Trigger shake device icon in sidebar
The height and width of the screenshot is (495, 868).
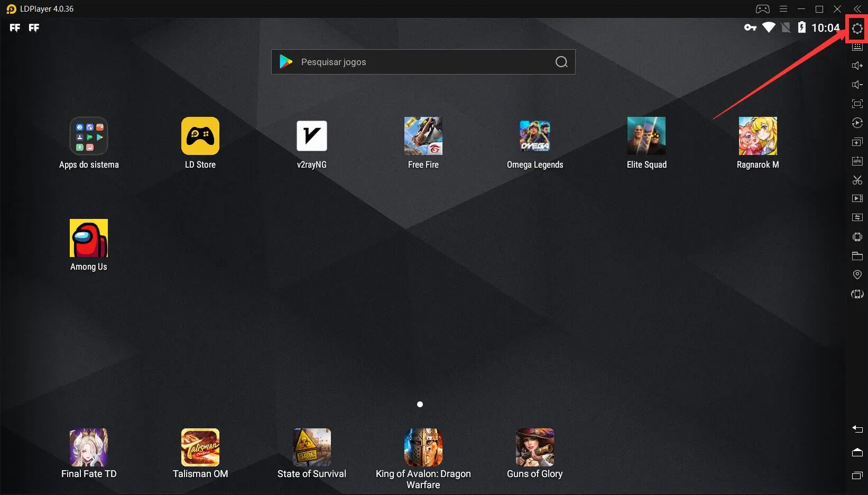click(x=857, y=237)
